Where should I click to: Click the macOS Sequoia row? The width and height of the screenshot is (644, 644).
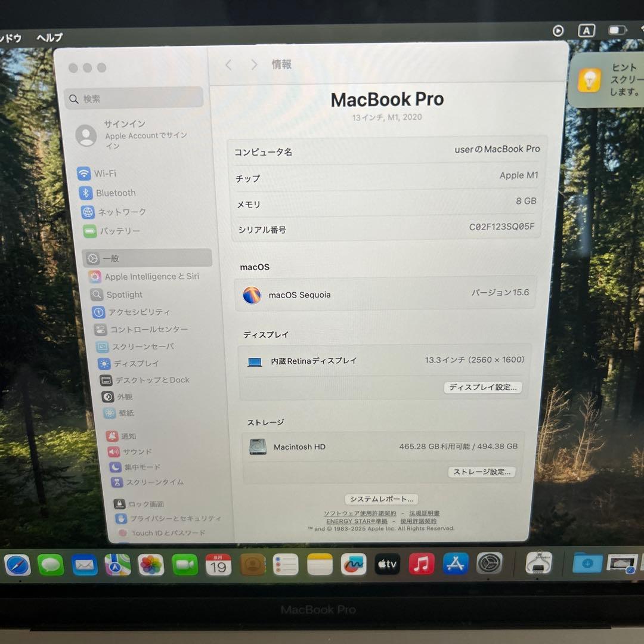(385, 294)
